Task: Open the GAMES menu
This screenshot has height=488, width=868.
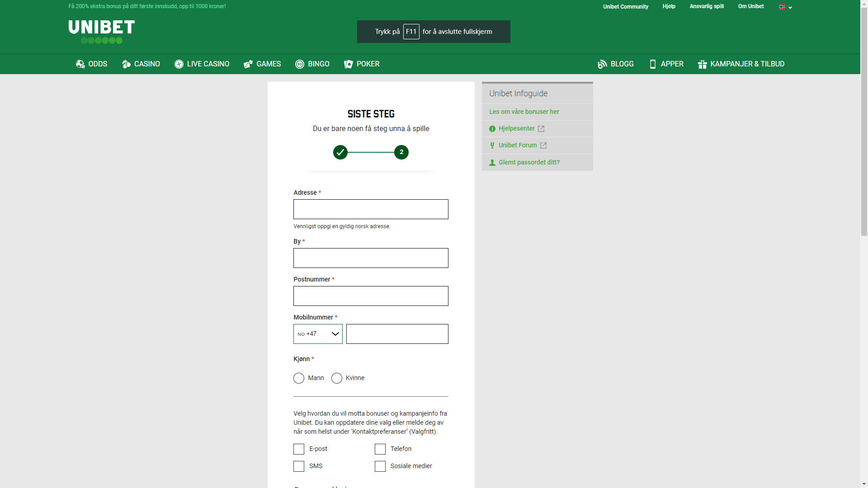Action: point(262,64)
